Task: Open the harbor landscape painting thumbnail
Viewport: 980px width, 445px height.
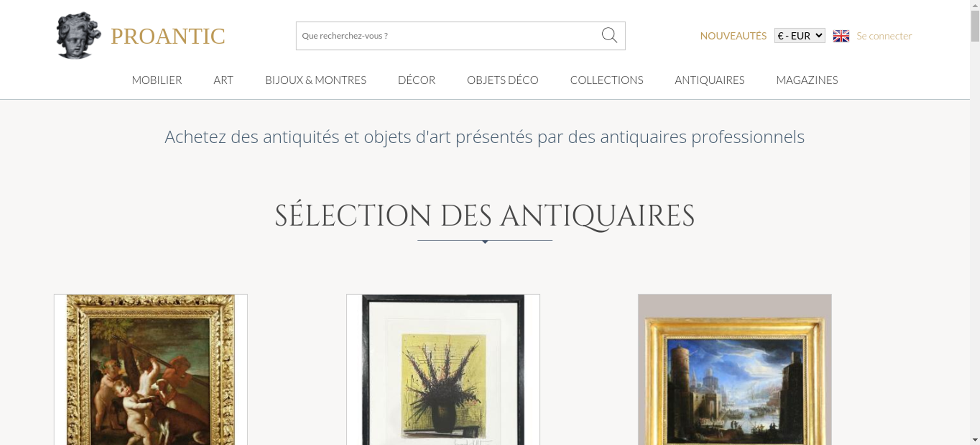Action: tap(735, 370)
